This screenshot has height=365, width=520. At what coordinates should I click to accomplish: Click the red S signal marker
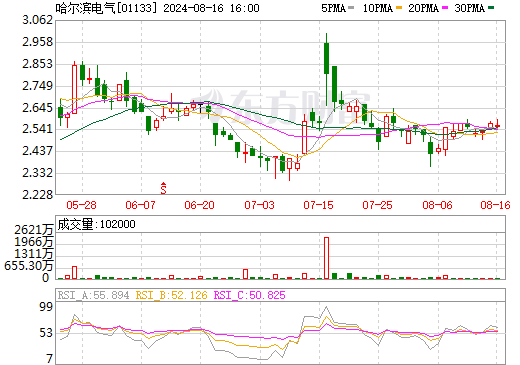point(163,188)
